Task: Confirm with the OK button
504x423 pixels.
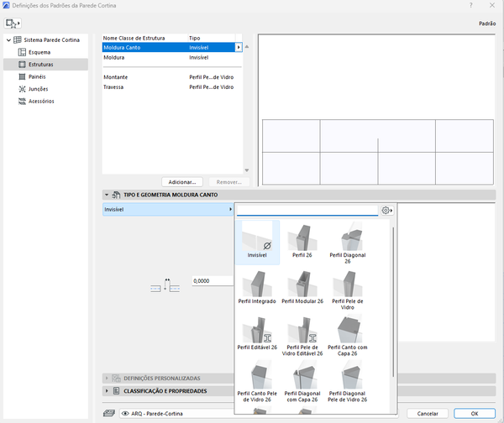Action: [x=475, y=414]
